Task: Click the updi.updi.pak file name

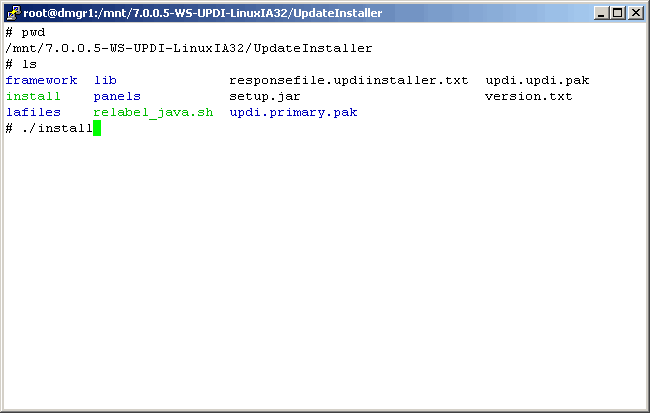Action: (537, 80)
